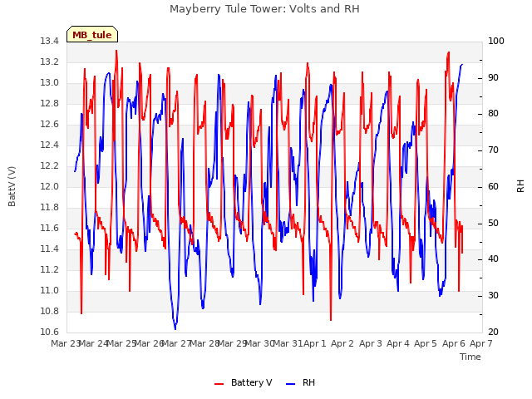Click the 13.0 tick on BattV axis
The image size is (532, 399).
50,83
